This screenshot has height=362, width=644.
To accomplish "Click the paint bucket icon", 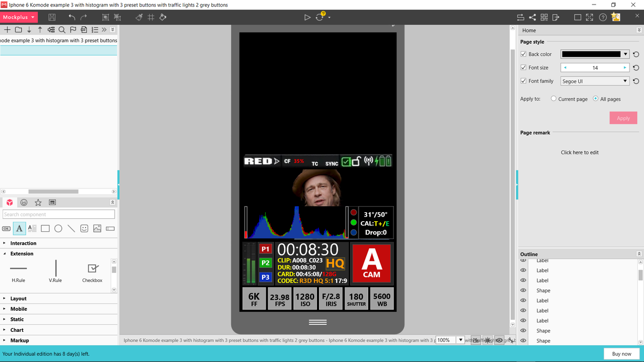I will point(163,17).
